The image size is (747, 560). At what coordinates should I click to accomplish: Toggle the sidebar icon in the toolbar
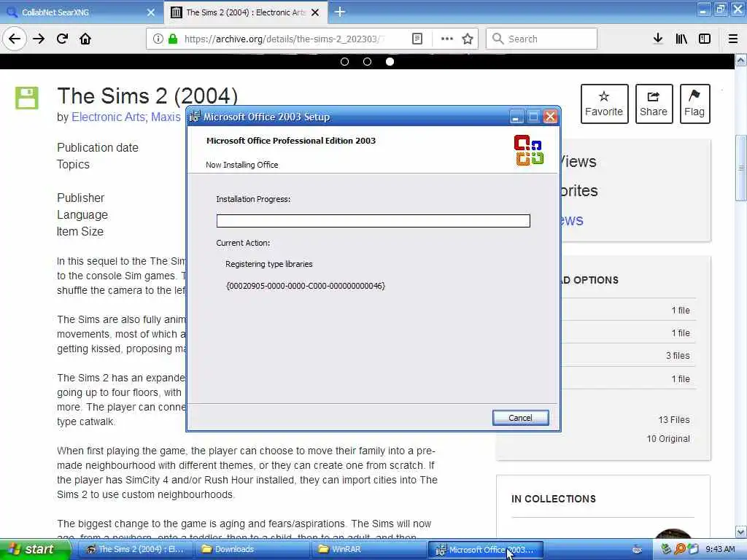[705, 39]
